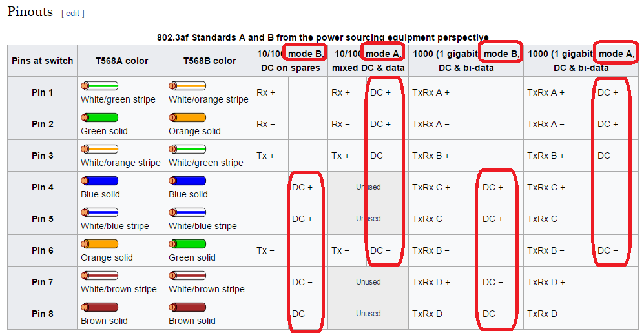Click the white/orange stripe wire icon in Pin 1 row
644x333 pixels.
point(187,86)
